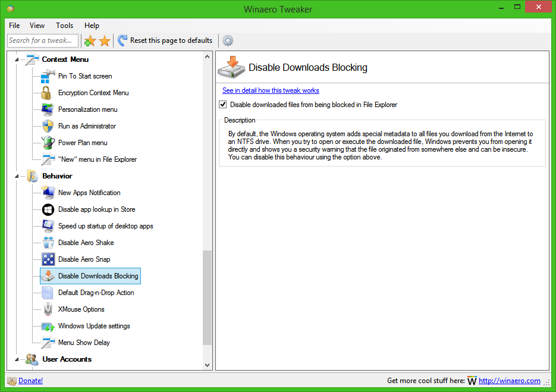The image size is (556, 392).
Task: Click the padlock icon for Encryption Context Menu
Action: click(46, 93)
